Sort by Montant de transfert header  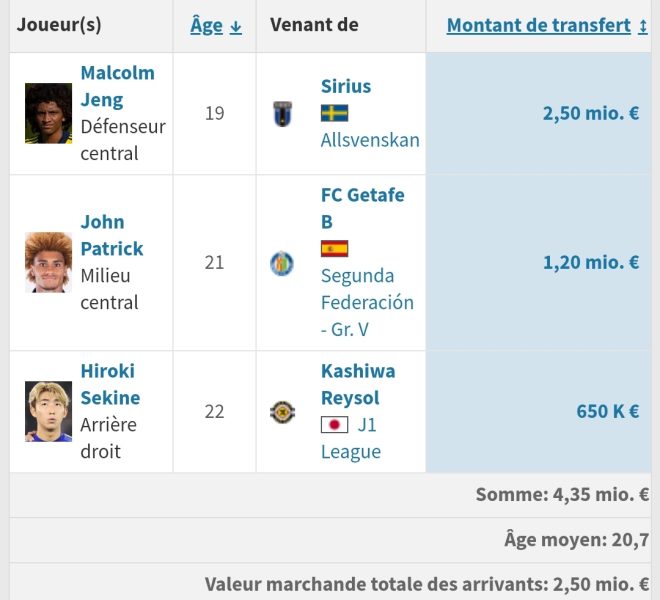click(539, 25)
